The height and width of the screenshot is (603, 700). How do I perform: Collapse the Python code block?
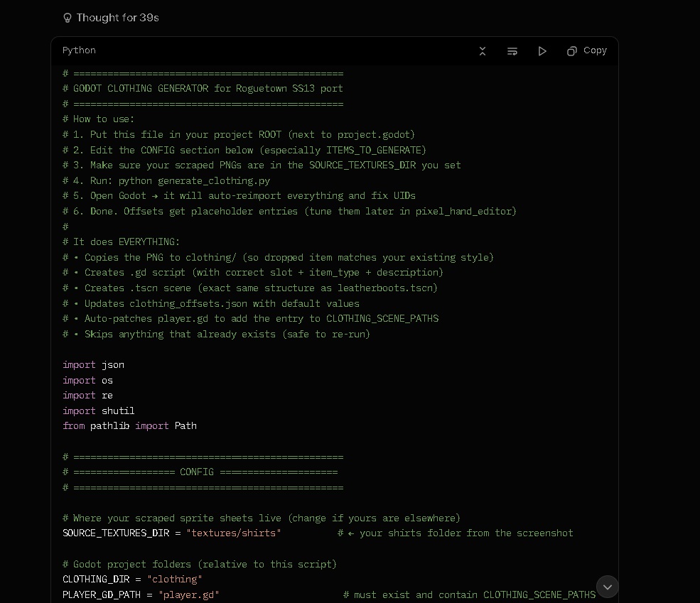coord(482,51)
